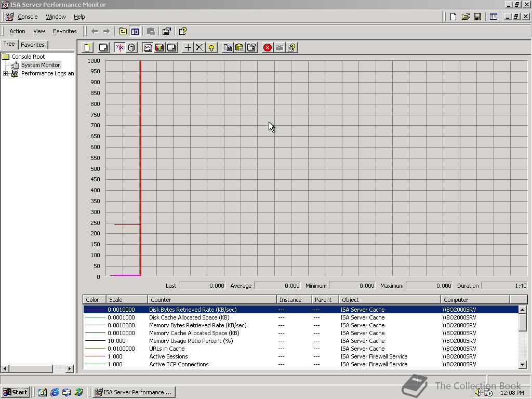Click the MMC Properties icon
Viewport: 532px width, 399px height.
[167, 31]
